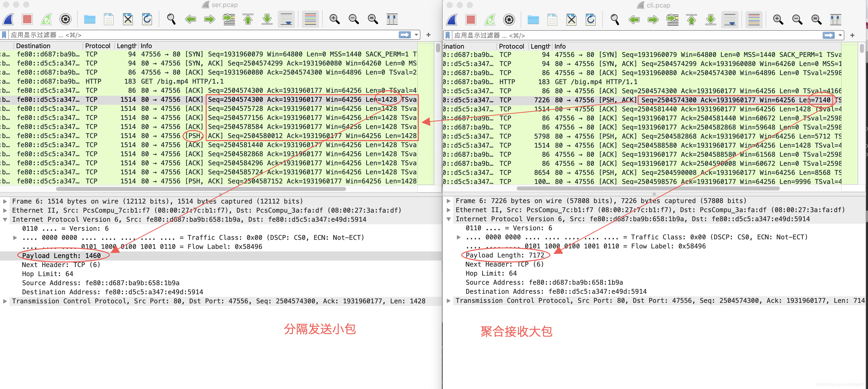Toggle packet colorization in ser.pcap toolbar

click(x=310, y=19)
